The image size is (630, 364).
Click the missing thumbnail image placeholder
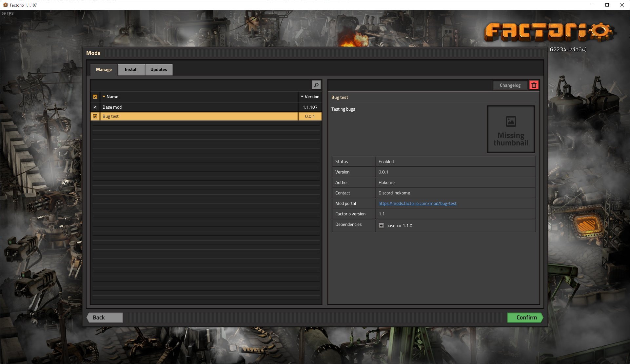point(511,129)
